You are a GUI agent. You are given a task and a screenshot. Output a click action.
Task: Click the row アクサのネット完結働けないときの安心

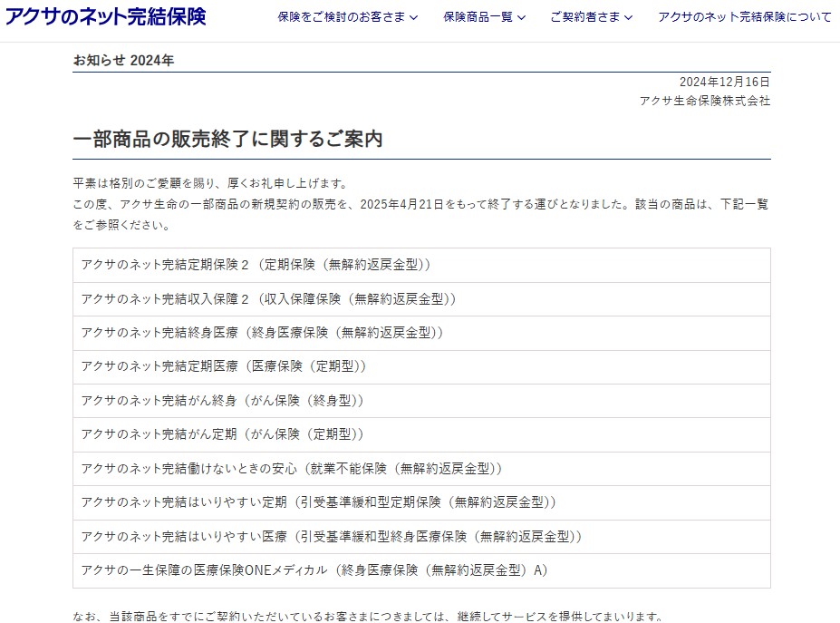pos(421,469)
